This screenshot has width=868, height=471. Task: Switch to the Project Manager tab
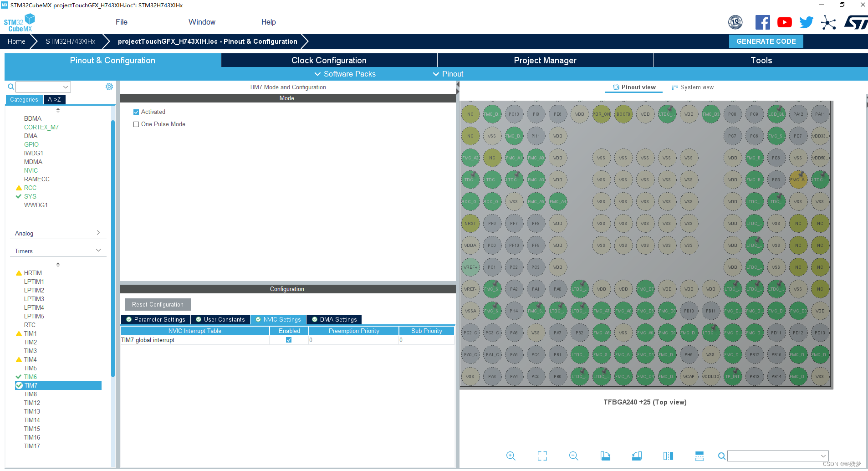click(x=545, y=60)
